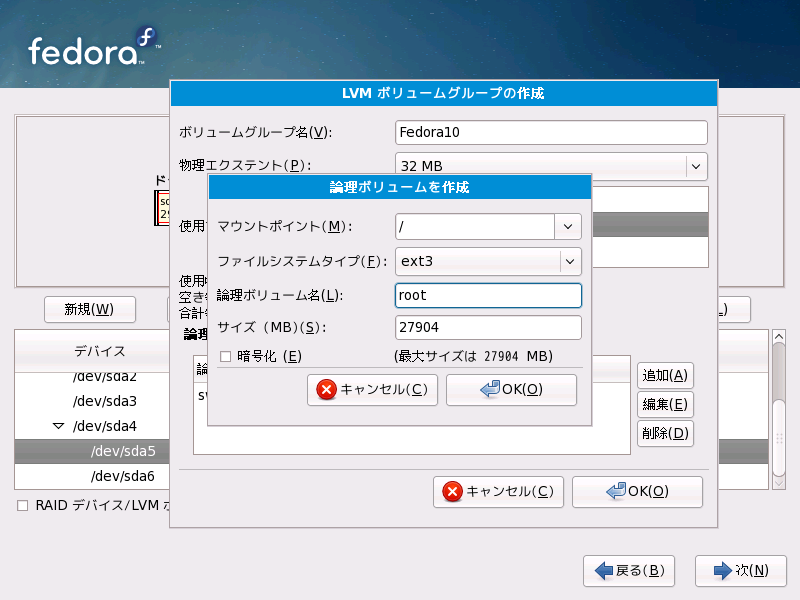The width and height of the screenshot is (800, 600).
Task: Click the LVM ボリュームグループの作成 title bar
Action: pyautogui.click(x=443, y=93)
